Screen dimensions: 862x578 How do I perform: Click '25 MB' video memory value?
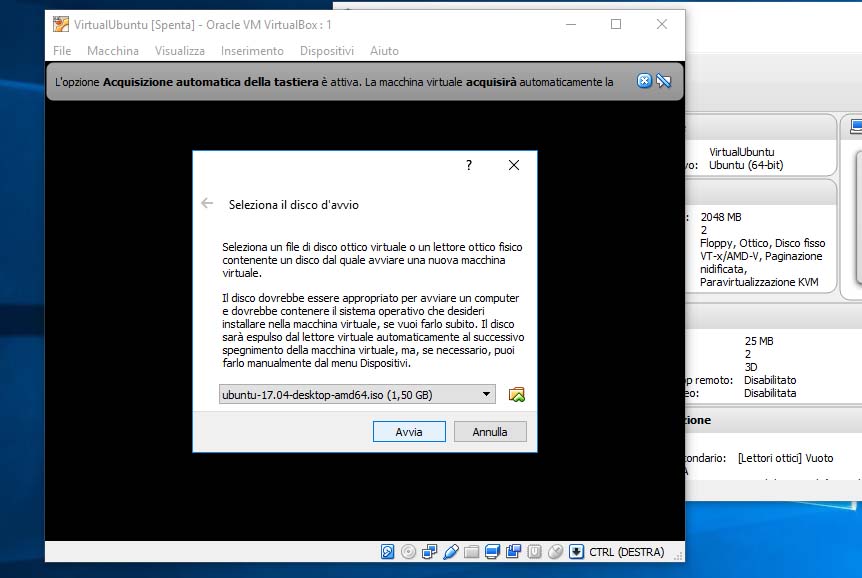click(759, 341)
